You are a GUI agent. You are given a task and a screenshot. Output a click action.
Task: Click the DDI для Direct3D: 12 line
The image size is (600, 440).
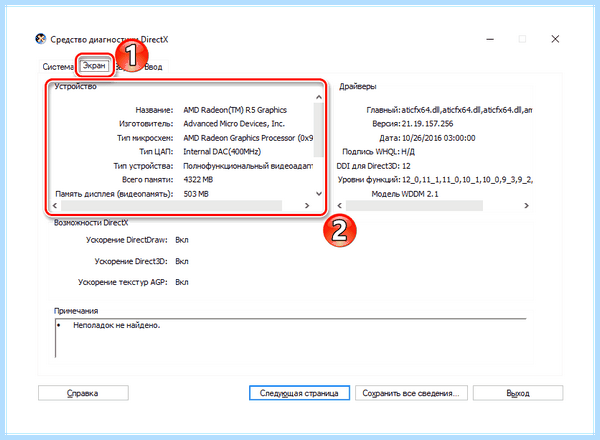pos(373,166)
